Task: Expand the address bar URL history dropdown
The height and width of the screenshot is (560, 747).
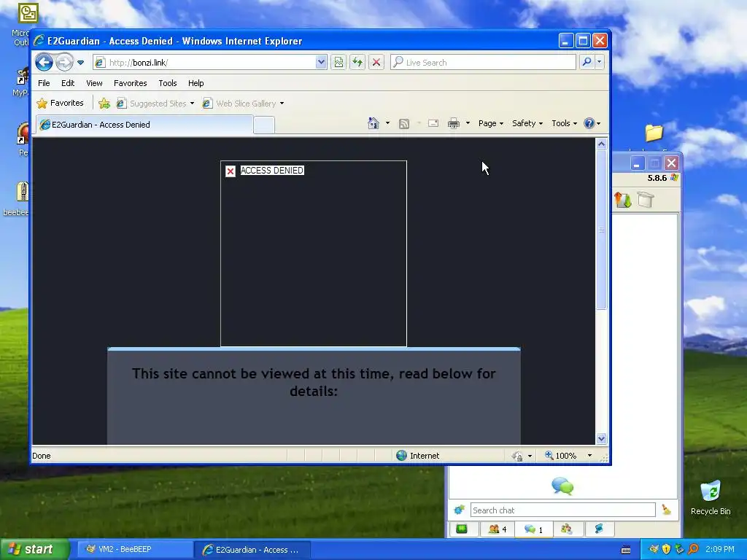Action: 321,63
